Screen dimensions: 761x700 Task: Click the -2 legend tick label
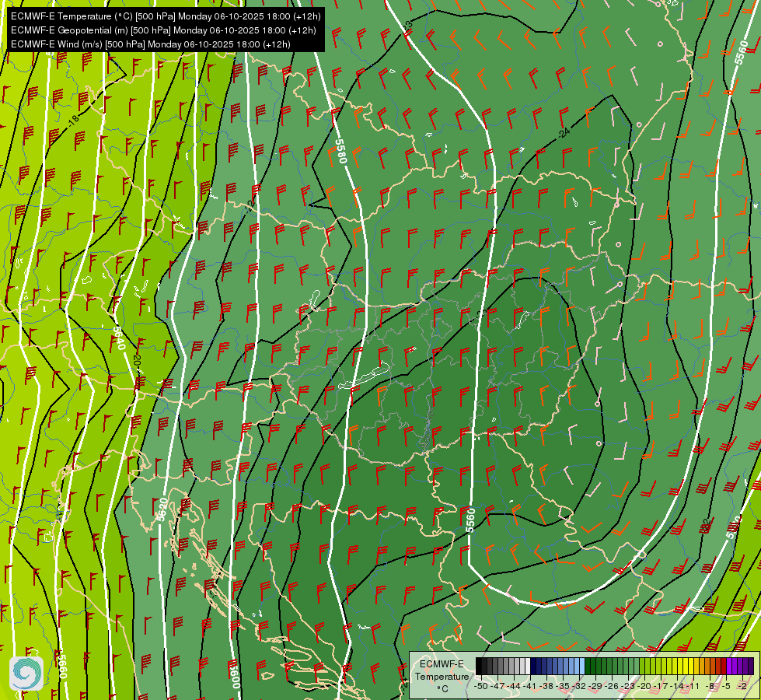point(742,686)
